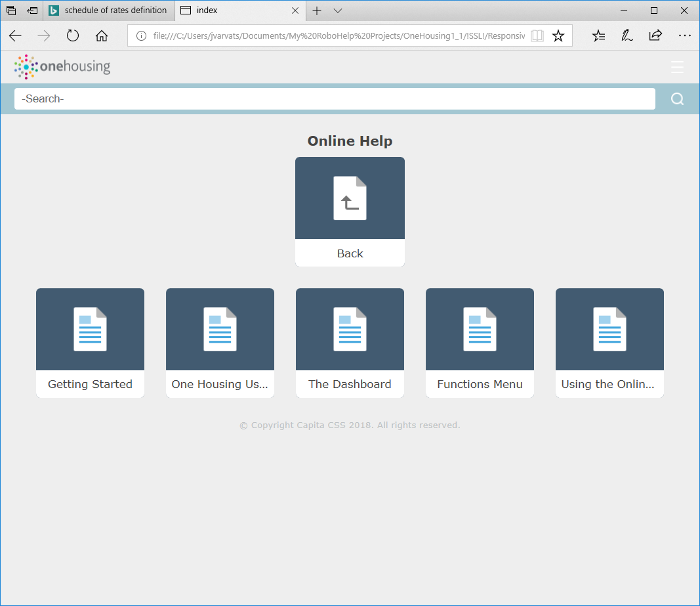Maximize the browser window
This screenshot has height=606, width=700.
[654, 11]
